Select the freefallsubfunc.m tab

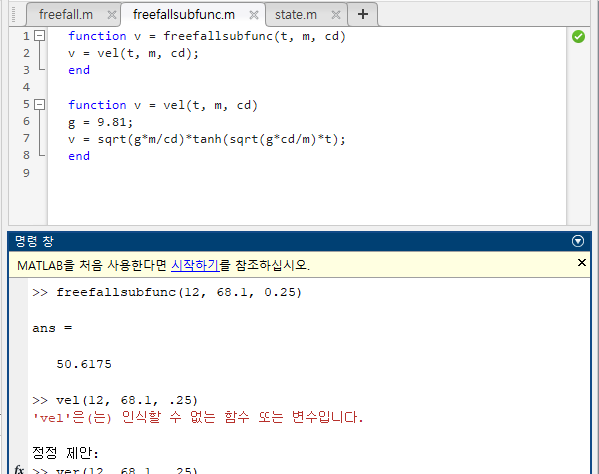click(184, 15)
